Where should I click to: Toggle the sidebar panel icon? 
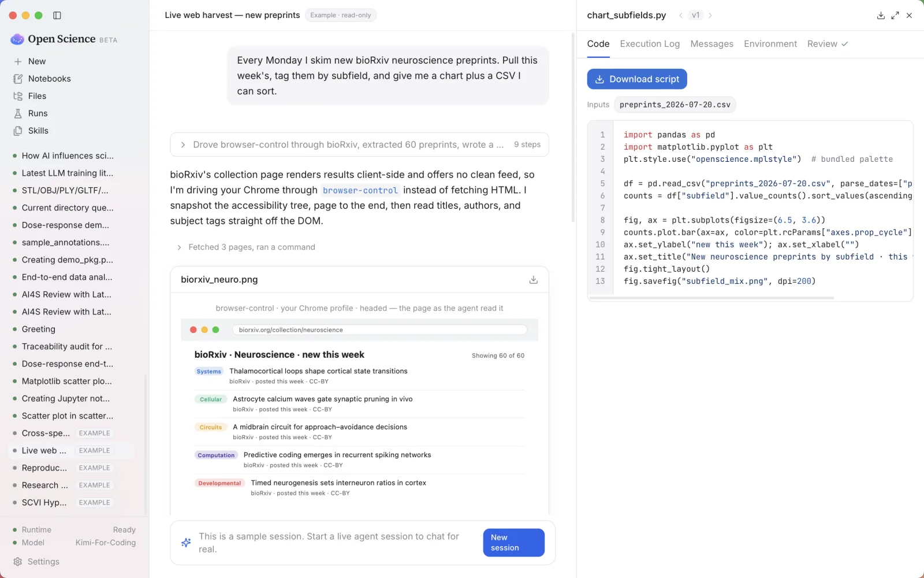[57, 16]
